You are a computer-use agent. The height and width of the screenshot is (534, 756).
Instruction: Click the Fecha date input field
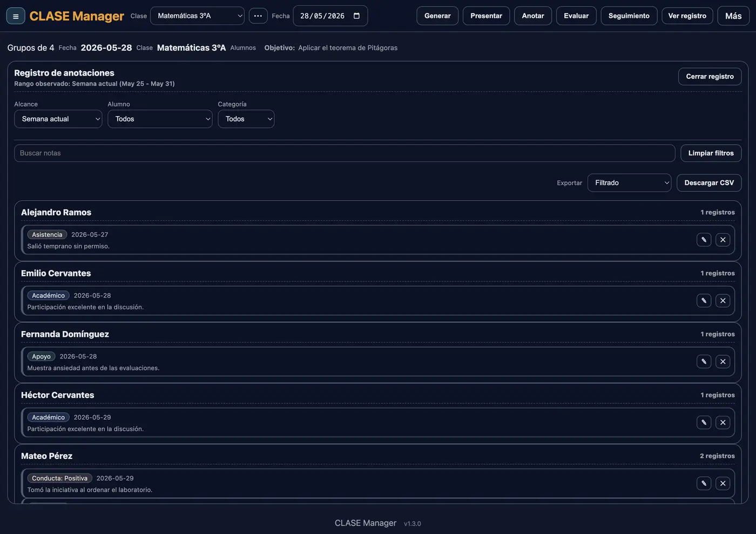pos(330,16)
